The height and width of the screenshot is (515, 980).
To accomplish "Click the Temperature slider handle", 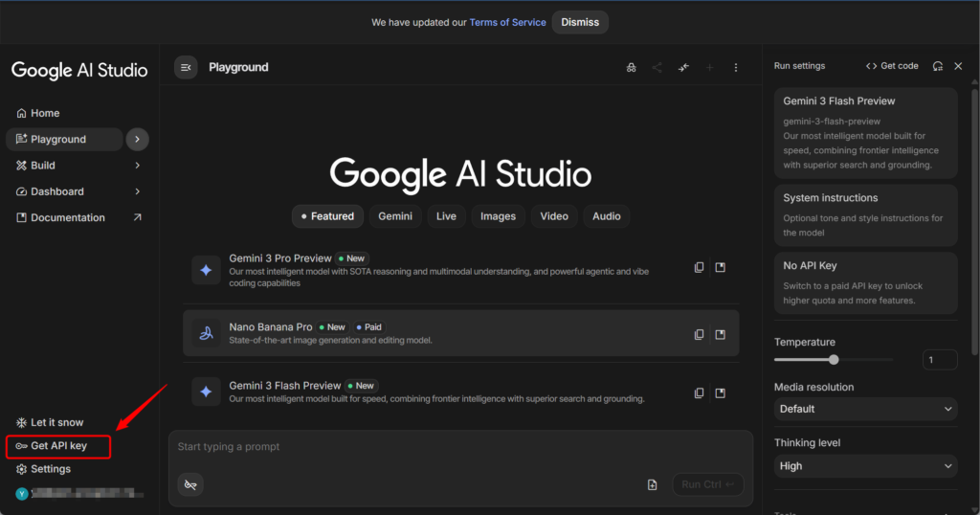I will (834, 360).
